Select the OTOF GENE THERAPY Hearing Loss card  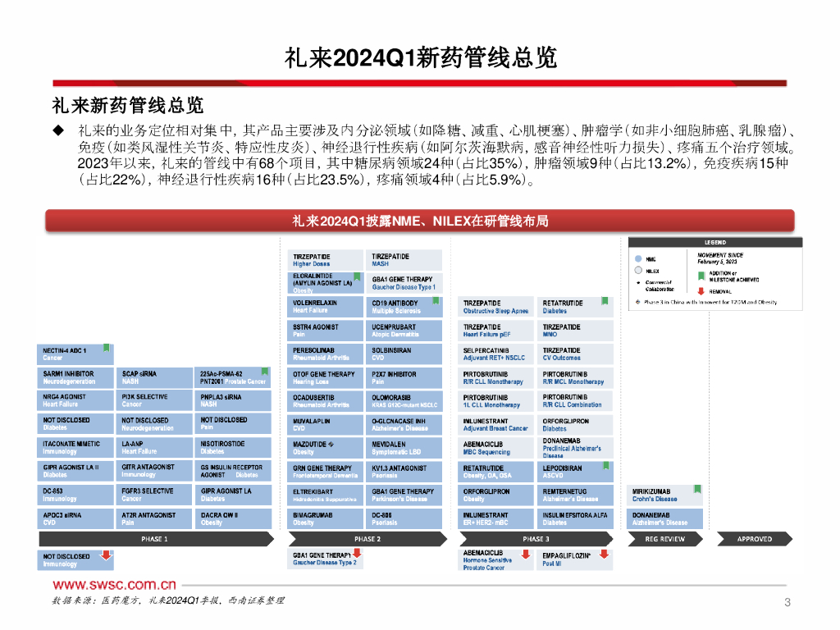325,377
